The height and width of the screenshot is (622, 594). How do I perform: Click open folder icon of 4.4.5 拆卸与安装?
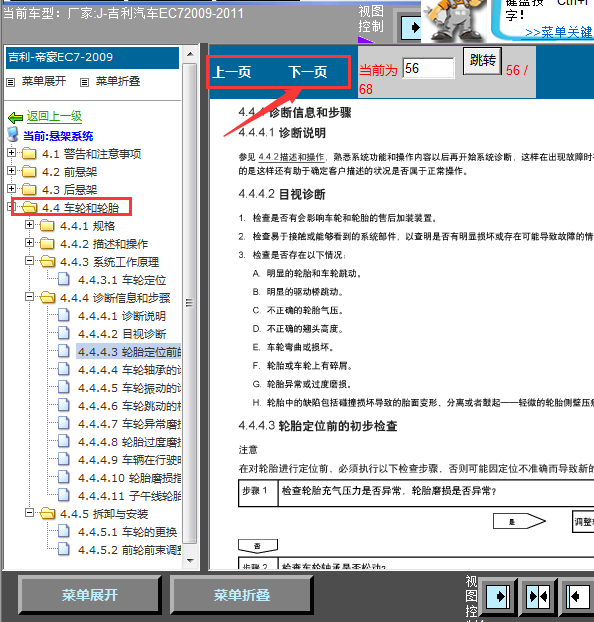(x=48, y=514)
